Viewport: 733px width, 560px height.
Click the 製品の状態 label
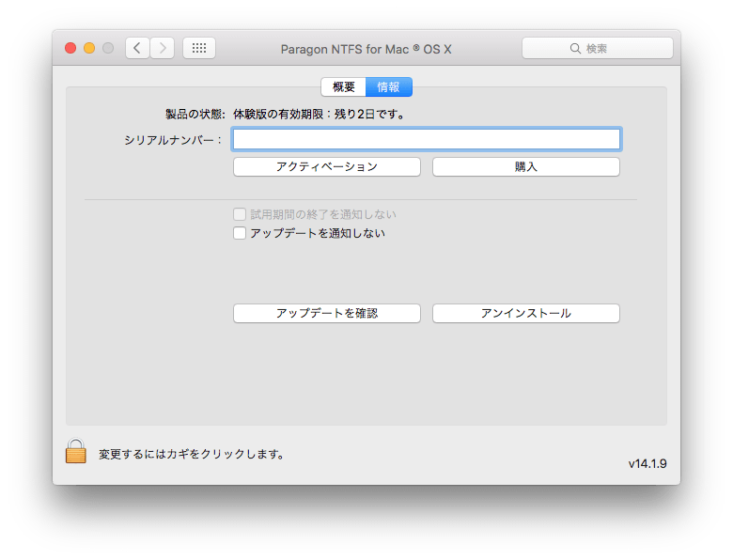(195, 114)
